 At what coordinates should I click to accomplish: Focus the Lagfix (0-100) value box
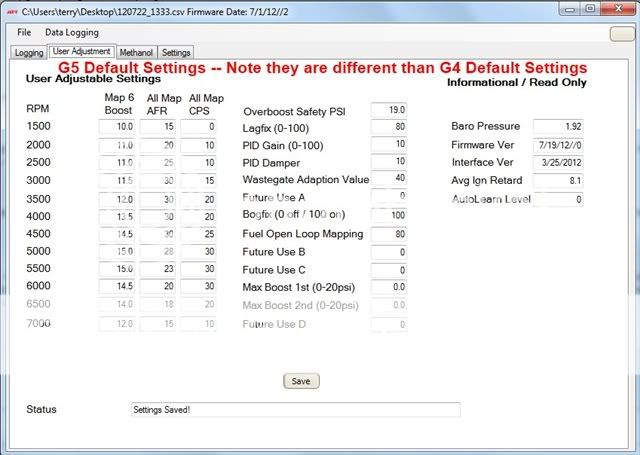tap(389, 127)
